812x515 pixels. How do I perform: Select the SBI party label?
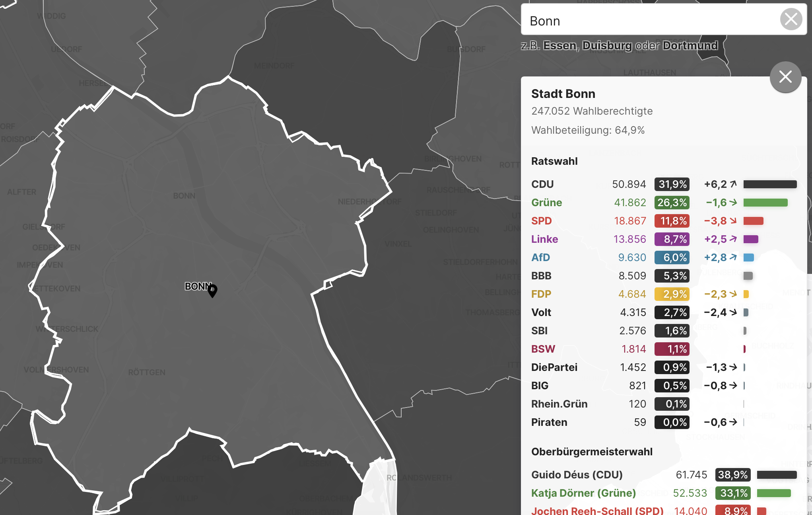point(539,331)
